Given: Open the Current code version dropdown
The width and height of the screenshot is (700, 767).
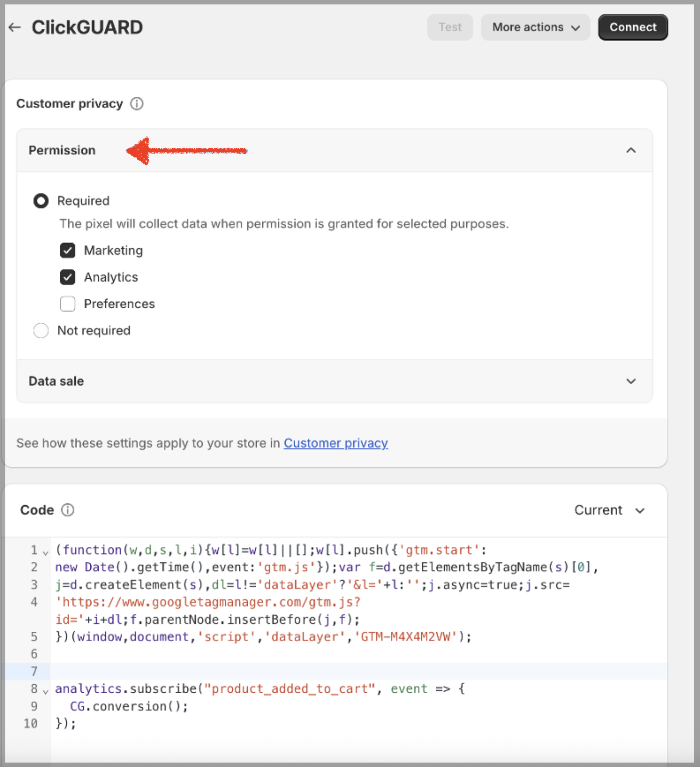Looking at the screenshot, I should tap(609, 510).
